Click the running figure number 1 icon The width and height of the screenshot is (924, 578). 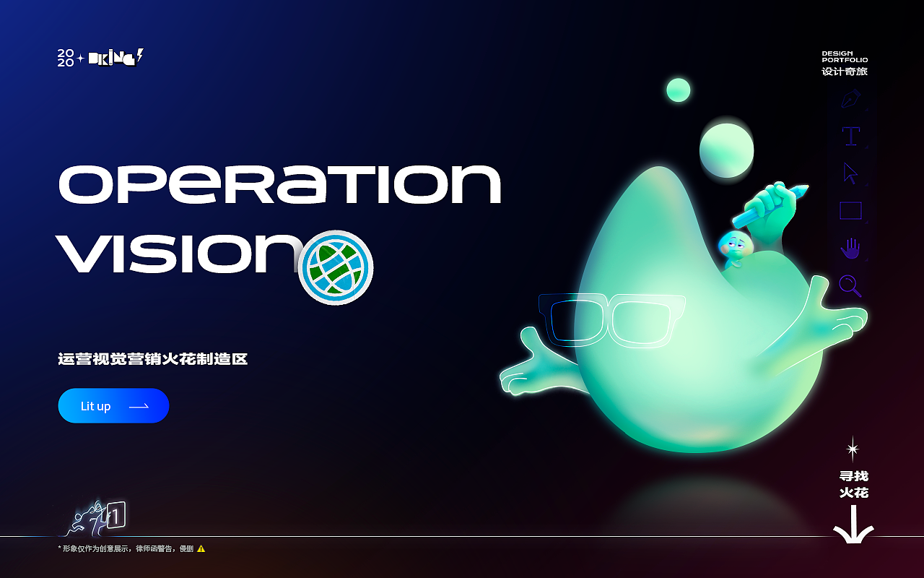pos(97,518)
